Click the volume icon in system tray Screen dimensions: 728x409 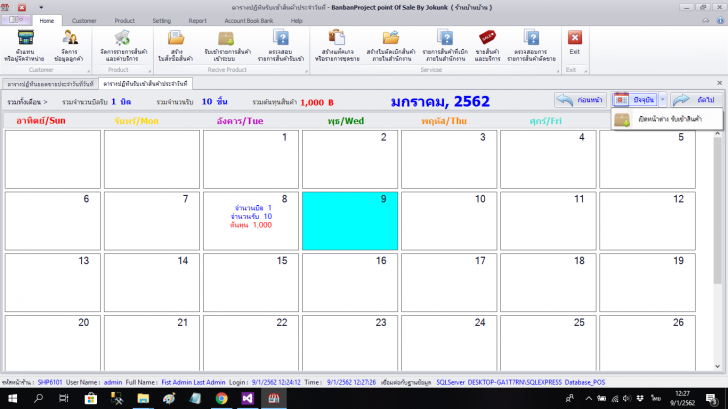627,398
